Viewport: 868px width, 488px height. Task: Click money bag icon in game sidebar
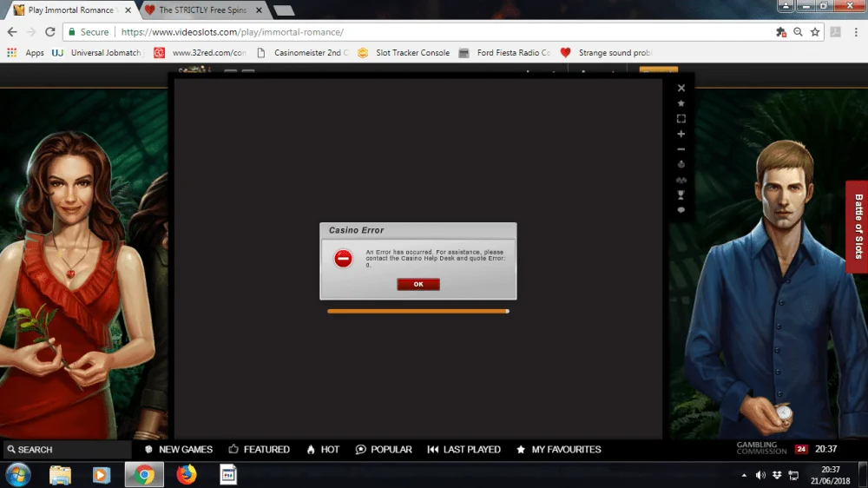click(x=681, y=164)
